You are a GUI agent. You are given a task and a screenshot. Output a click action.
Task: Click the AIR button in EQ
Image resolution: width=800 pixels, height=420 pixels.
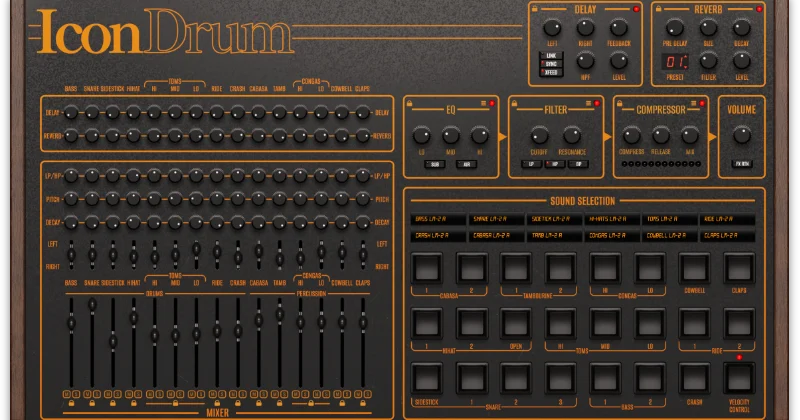pyautogui.click(x=466, y=164)
